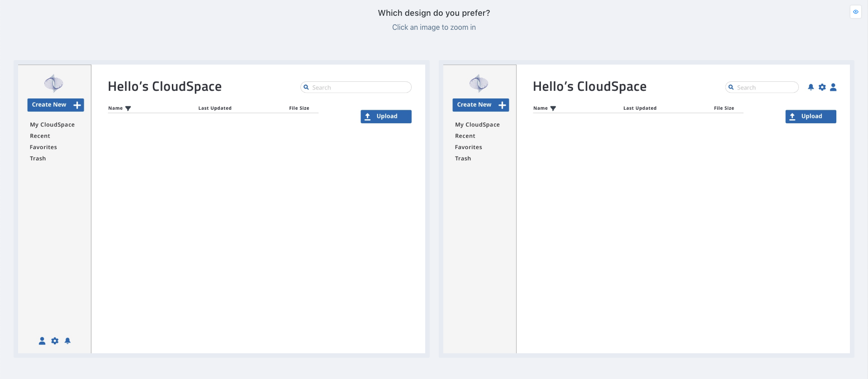Click Name column header in right design
The width and height of the screenshot is (868, 379).
pyautogui.click(x=541, y=108)
